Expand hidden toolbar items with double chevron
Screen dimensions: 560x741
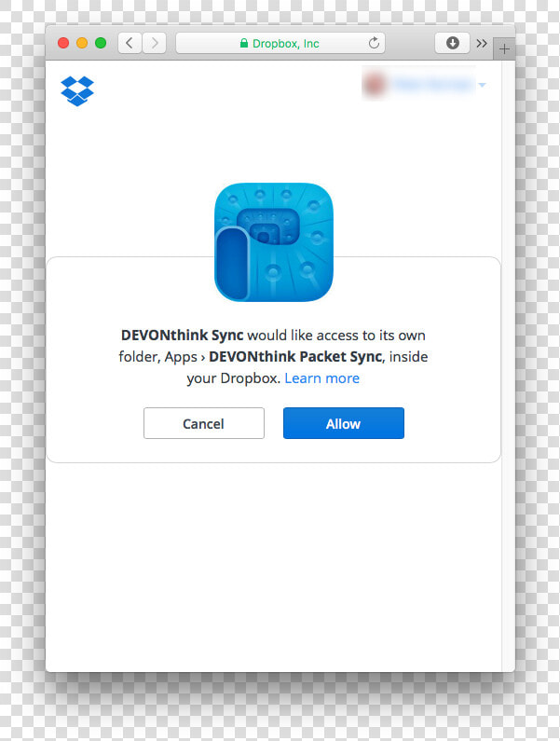pos(482,44)
